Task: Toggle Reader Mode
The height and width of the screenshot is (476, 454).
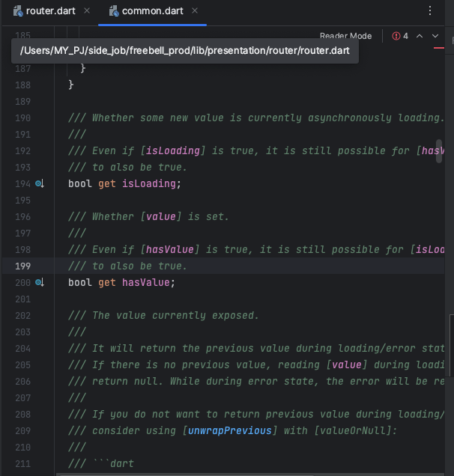Action: [x=345, y=36]
